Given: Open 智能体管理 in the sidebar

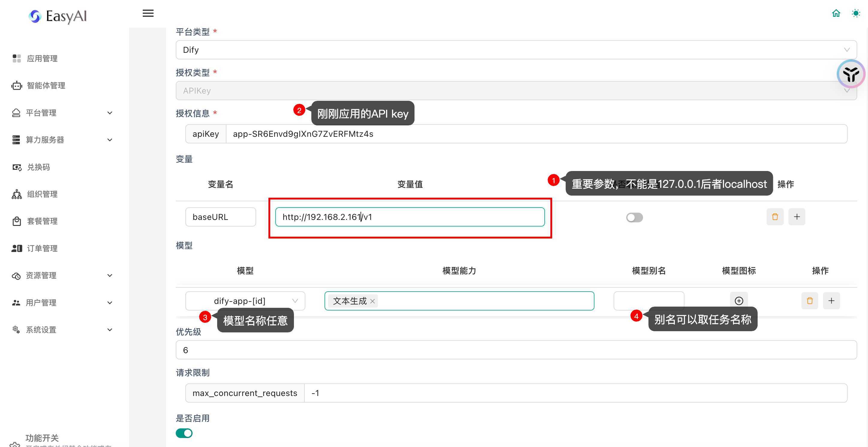Looking at the screenshot, I should [x=46, y=85].
